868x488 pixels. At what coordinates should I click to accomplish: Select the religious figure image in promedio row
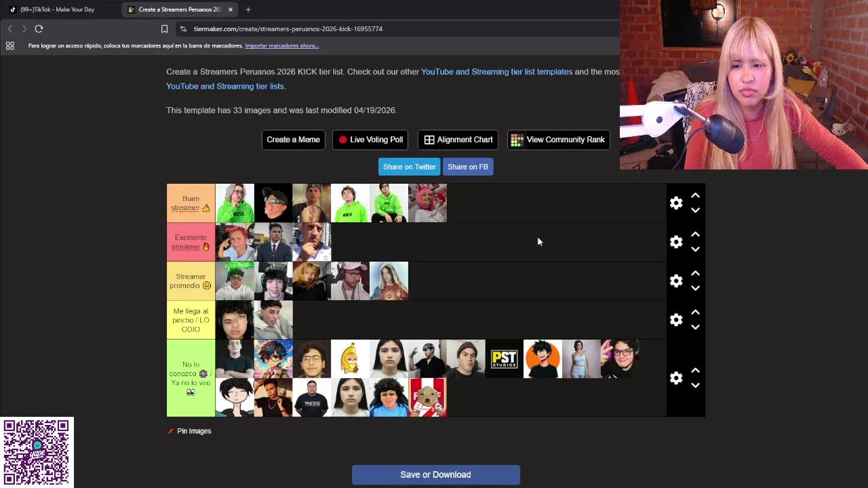(x=389, y=281)
